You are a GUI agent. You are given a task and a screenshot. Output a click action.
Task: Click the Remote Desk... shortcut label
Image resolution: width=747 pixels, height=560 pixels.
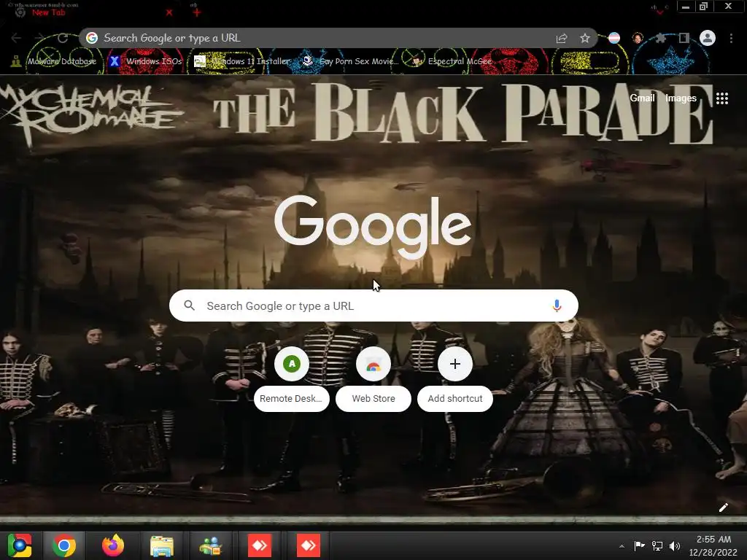tap(291, 399)
